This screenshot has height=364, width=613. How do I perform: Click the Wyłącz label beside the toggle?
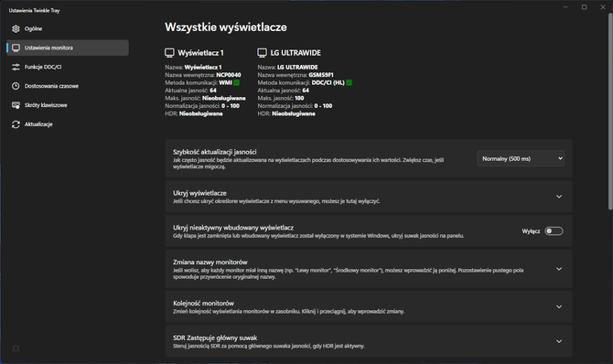point(531,231)
